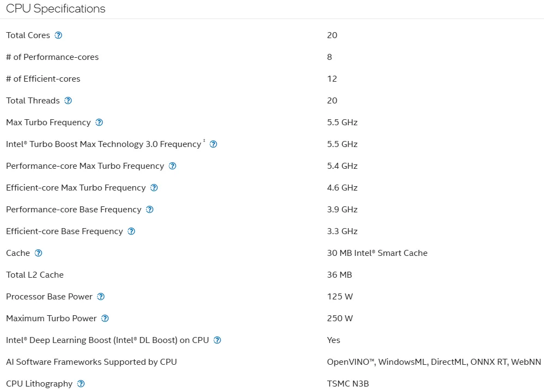Click Maximum Turbo Power help icon
This screenshot has height=392, width=544.
(105, 318)
